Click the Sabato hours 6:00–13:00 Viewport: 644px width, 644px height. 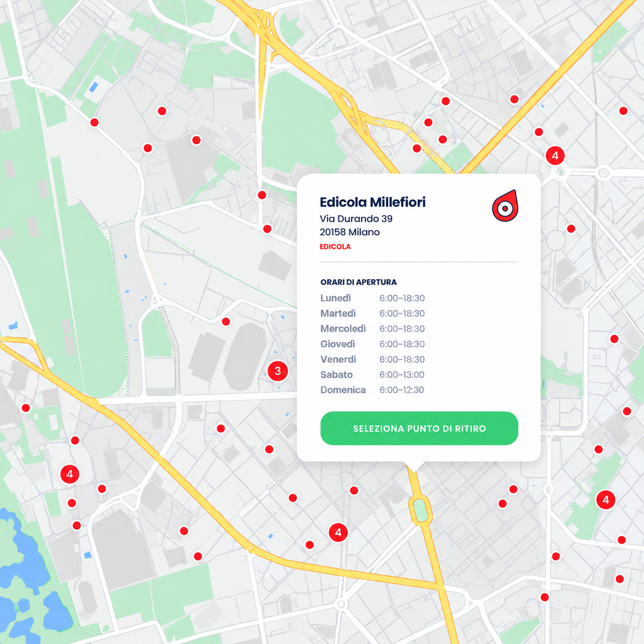click(402, 375)
